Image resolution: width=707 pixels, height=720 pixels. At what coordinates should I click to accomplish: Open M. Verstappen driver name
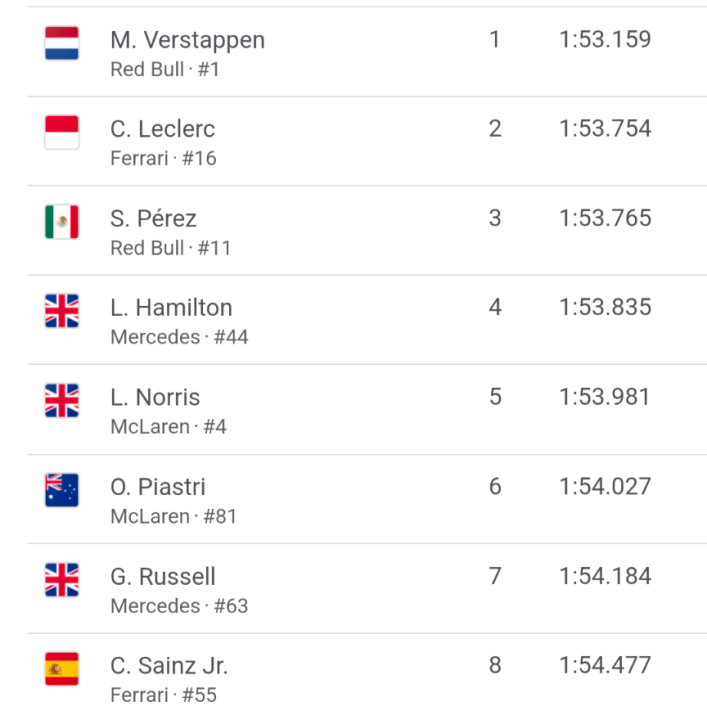[x=187, y=40]
